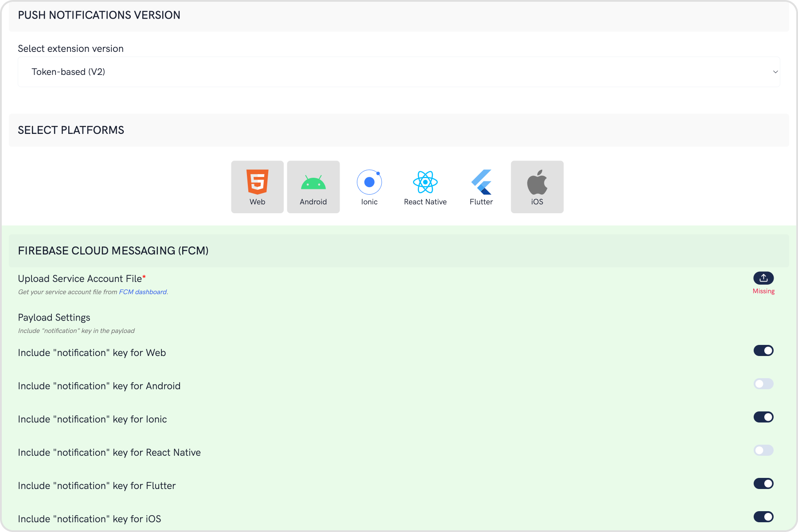The width and height of the screenshot is (798, 532).
Task: Select the Flutter platform icon
Action: click(x=481, y=187)
